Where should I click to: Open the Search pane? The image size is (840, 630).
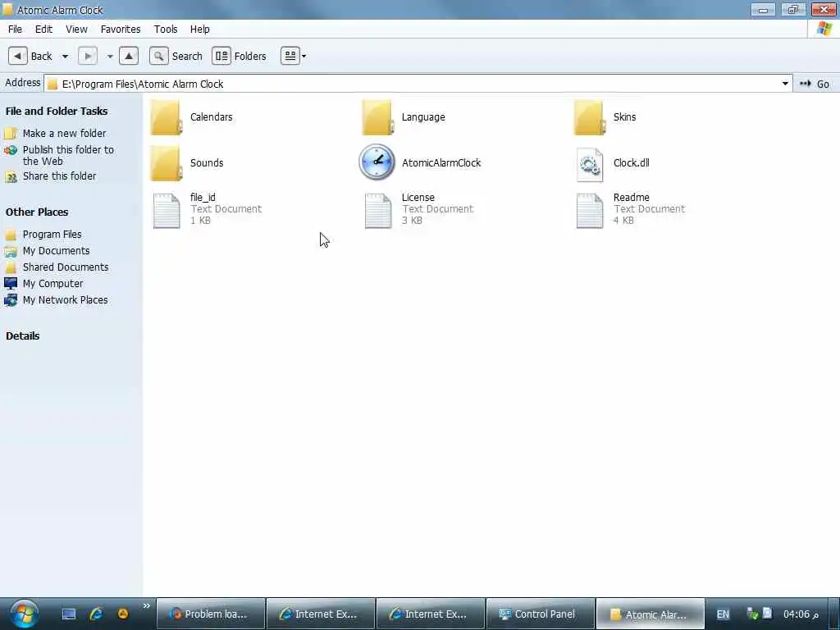click(x=176, y=56)
